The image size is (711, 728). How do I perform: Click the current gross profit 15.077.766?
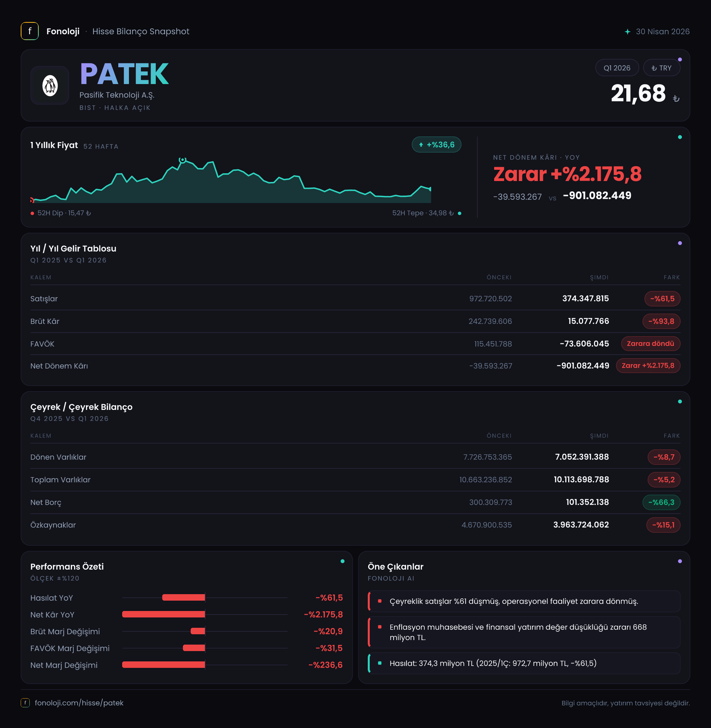(x=588, y=321)
